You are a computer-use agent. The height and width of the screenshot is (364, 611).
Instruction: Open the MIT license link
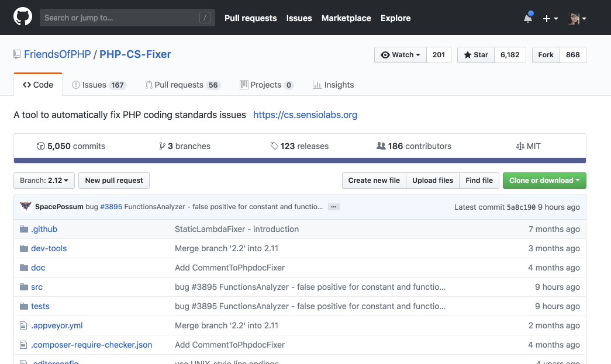[529, 146]
